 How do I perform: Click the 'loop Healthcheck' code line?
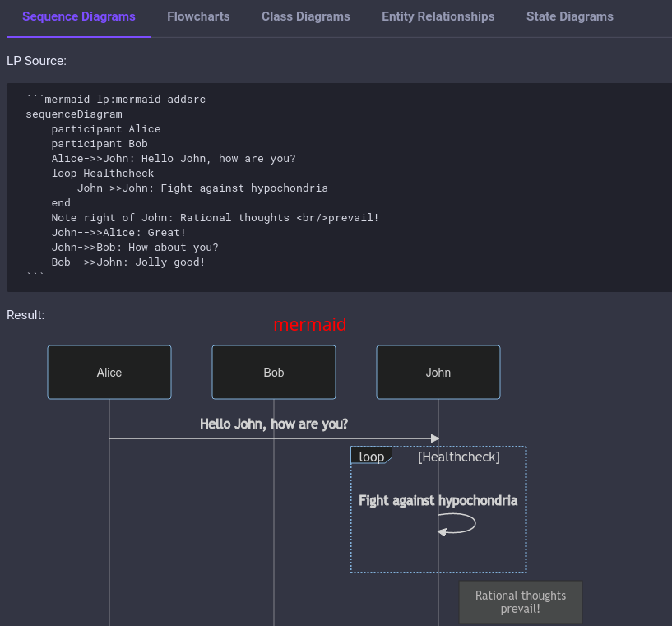(x=103, y=174)
